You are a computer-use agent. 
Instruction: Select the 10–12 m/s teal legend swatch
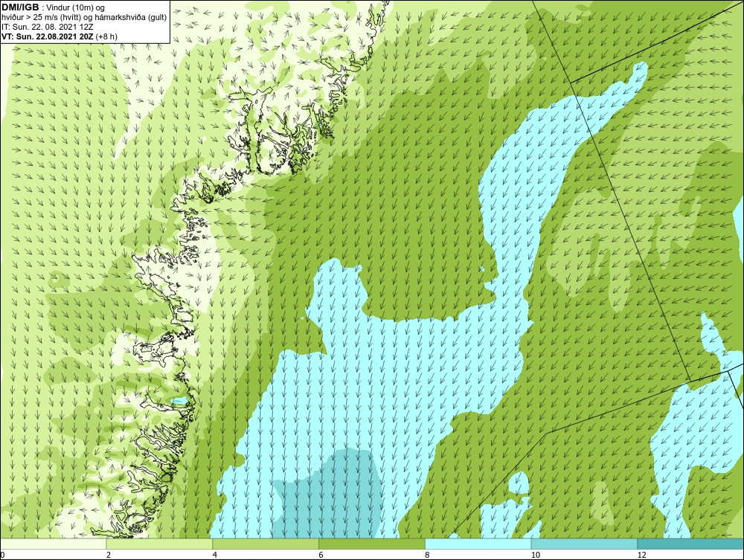[585, 544]
